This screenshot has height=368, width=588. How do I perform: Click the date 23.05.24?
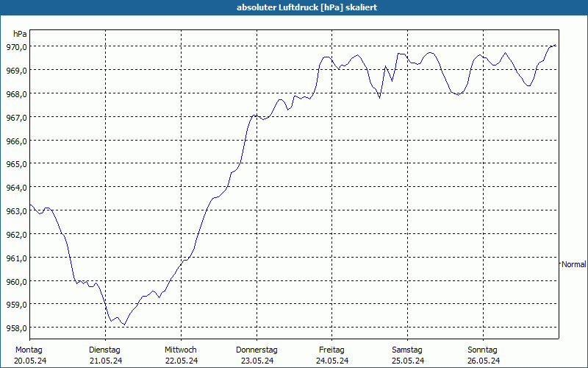point(257,361)
